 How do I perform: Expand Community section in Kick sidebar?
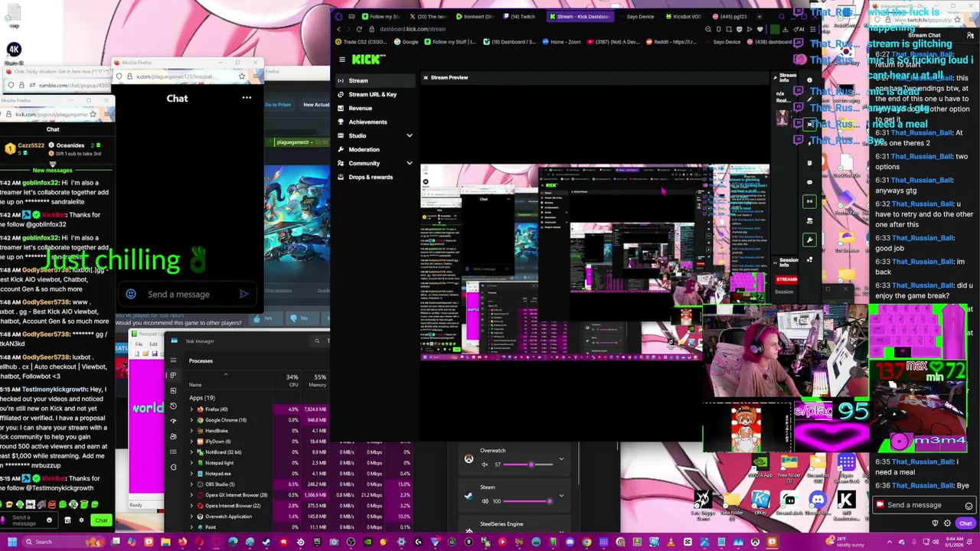point(409,163)
